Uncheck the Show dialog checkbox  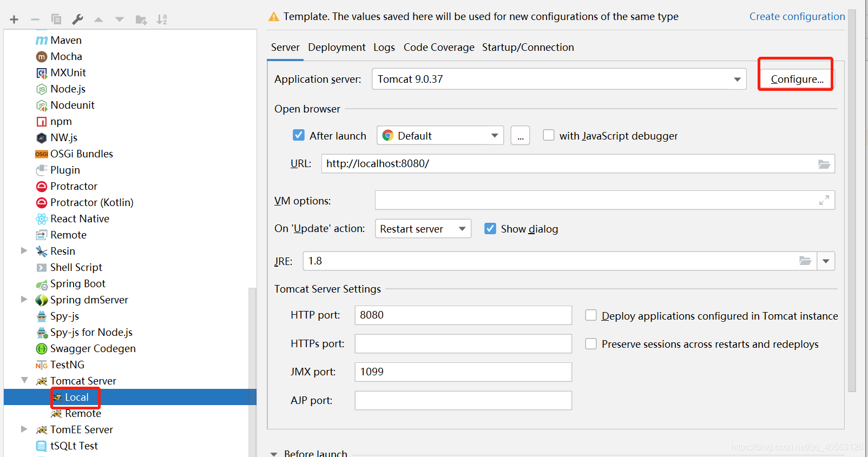(490, 228)
